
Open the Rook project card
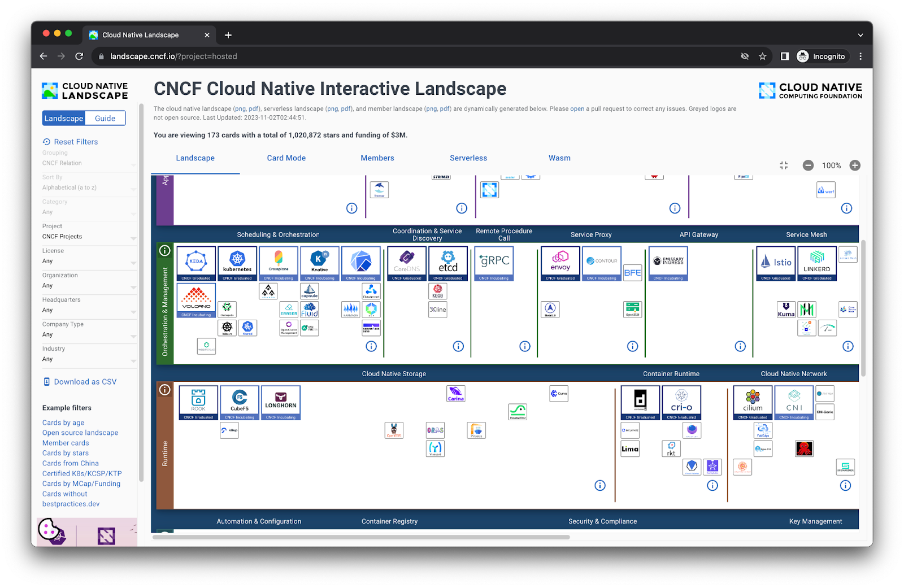click(198, 403)
